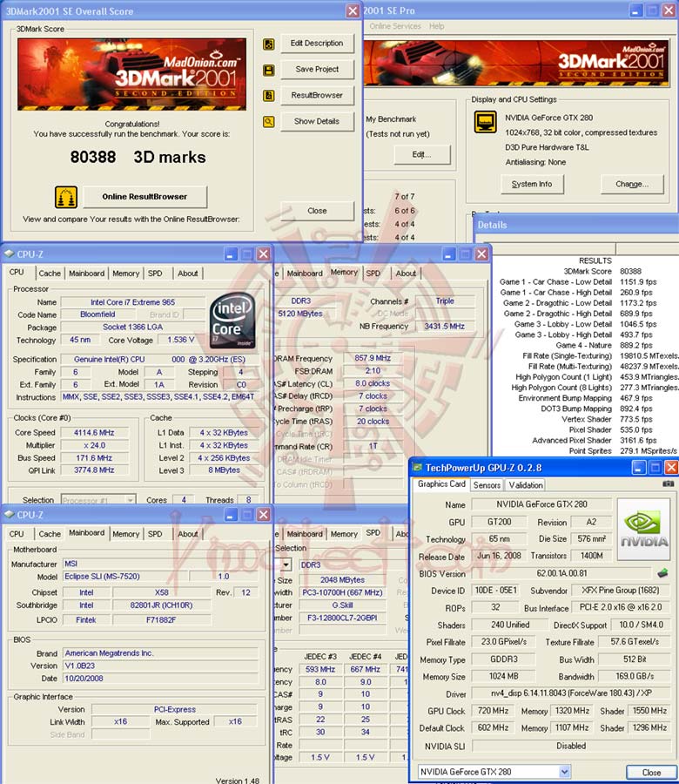This screenshot has width=679, height=784.
Task: Click the lower CPU-Z title bar icon
Action: pyautogui.click(x=10, y=515)
